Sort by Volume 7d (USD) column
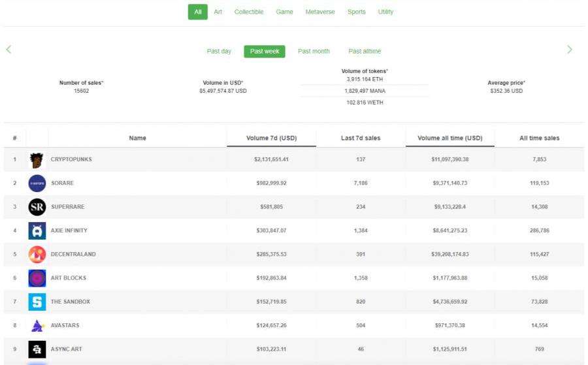 [x=272, y=138]
